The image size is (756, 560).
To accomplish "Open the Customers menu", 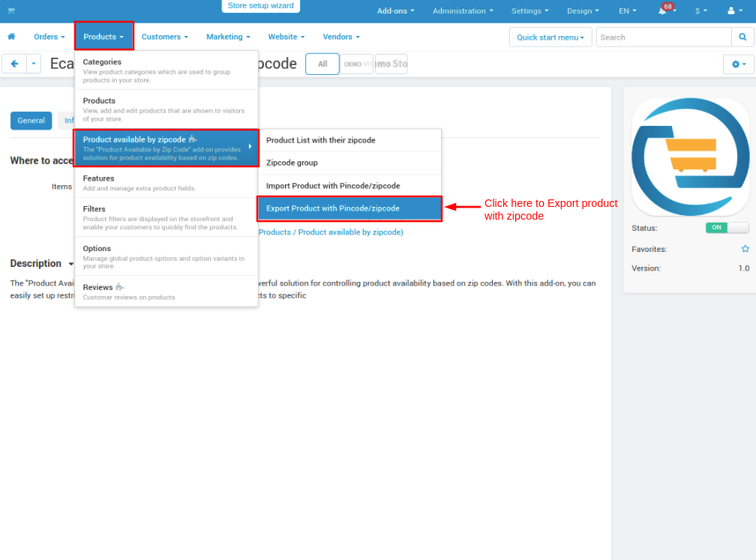I will pos(164,37).
